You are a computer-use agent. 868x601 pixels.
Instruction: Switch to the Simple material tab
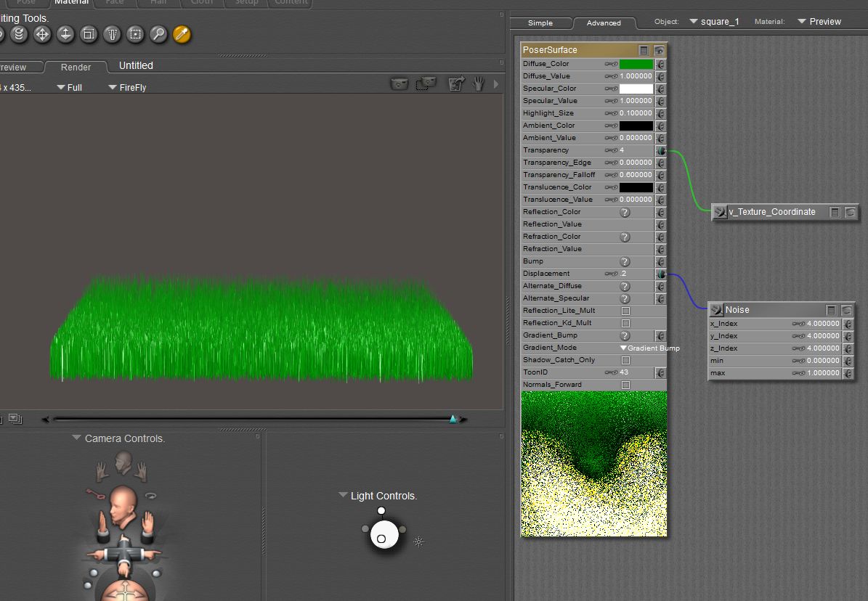(x=540, y=23)
